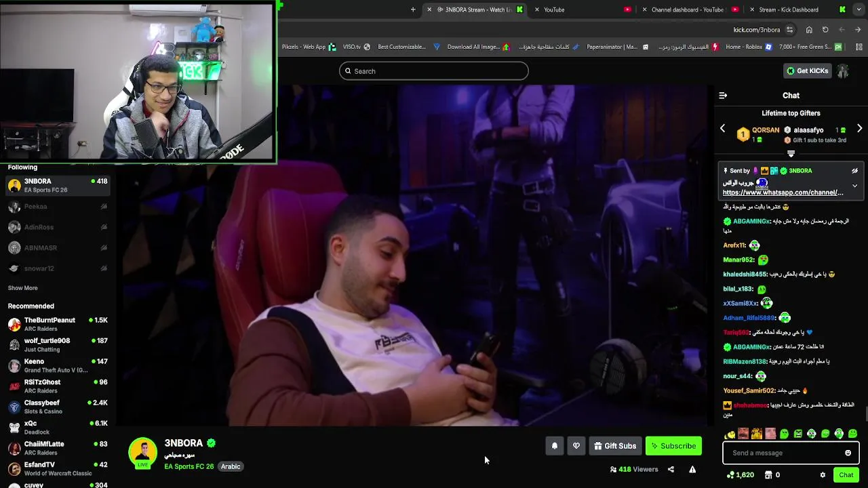Open a new browser tab
This screenshot has width=868, height=488.
pos(413,9)
